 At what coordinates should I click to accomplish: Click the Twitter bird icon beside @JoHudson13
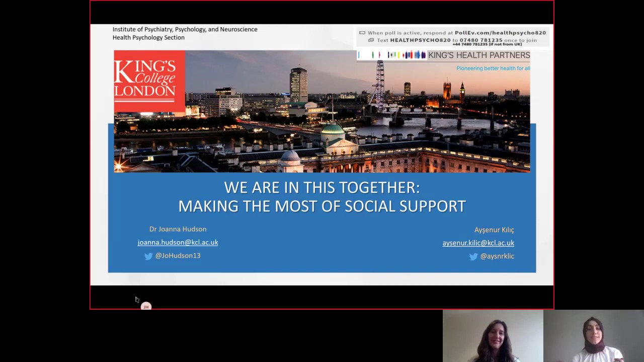coord(148,256)
